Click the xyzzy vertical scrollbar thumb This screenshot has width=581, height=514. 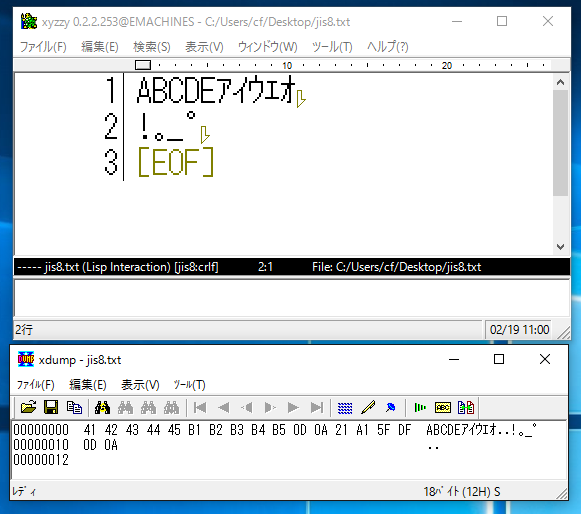[x=560, y=143]
